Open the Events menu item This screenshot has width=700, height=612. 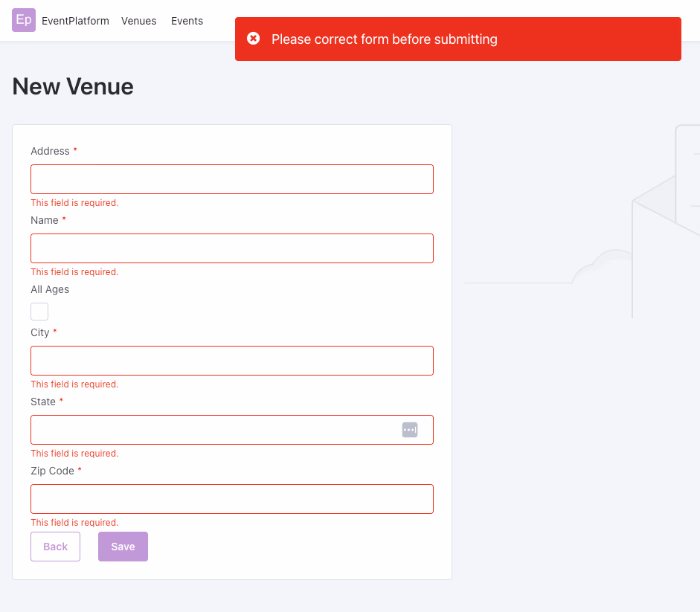[187, 21]
